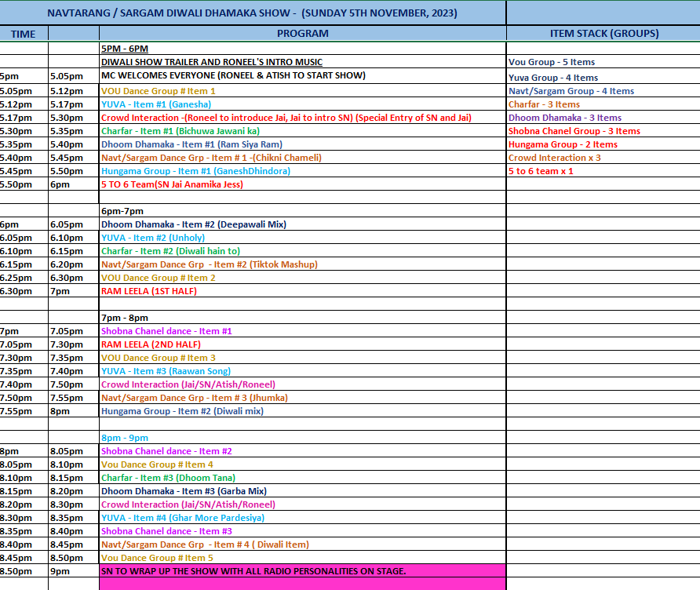Select cell '5 TO 6 Team(SN Jai Anamika Jess)'

coord(303,184)
